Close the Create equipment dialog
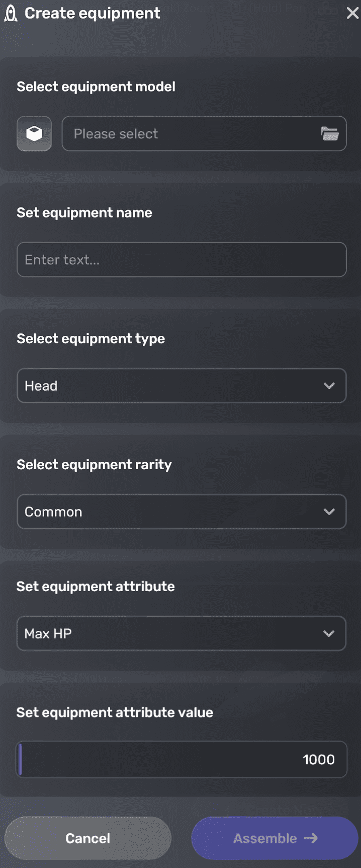The image size is (361, 868). (x=352, y=13)
